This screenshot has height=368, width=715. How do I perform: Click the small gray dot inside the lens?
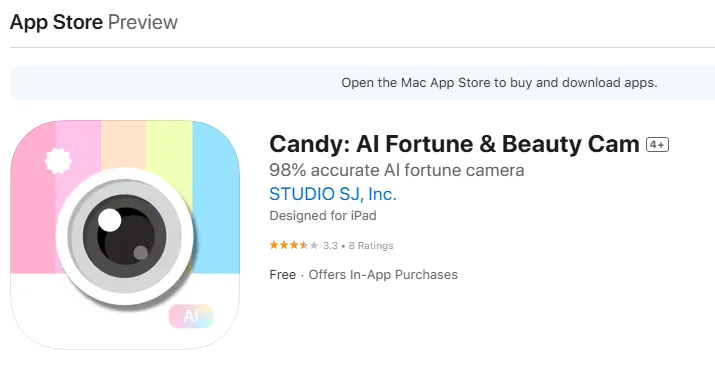pyautogui.click(x=140, y=253)
